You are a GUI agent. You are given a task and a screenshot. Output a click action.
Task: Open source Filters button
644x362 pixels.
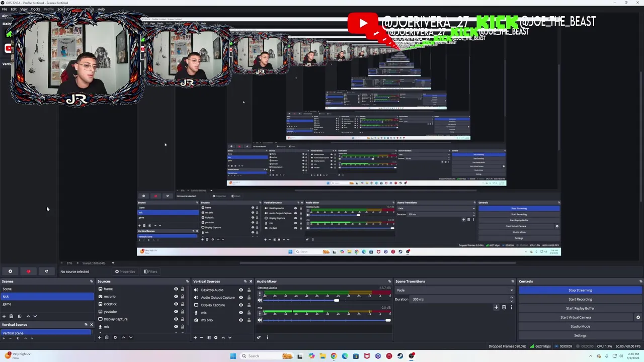click(x=150, y=271)
